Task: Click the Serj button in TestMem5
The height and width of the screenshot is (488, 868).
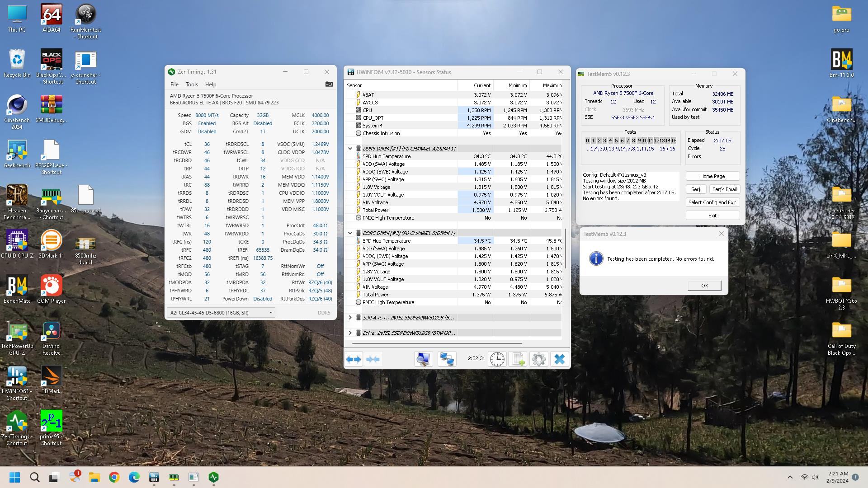Action: click(696, 189)
